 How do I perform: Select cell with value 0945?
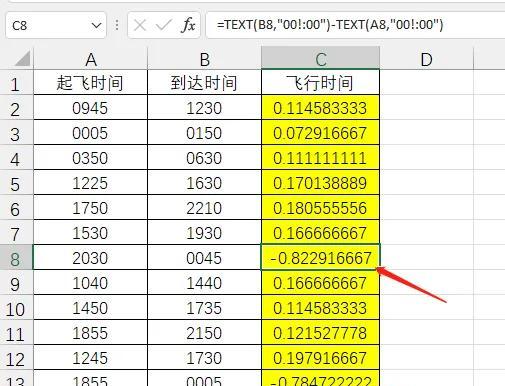pos(91,108)
